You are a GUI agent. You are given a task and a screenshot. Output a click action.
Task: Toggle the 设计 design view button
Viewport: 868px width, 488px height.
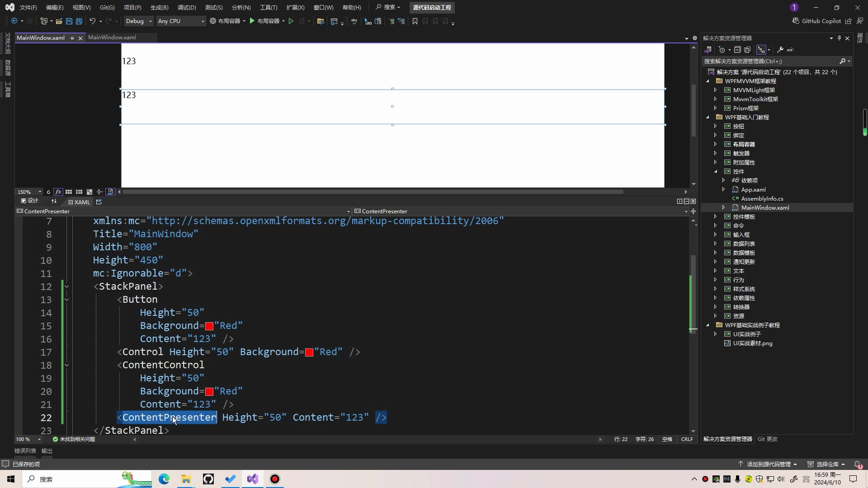pyautogui.click(x=31, y=202)
